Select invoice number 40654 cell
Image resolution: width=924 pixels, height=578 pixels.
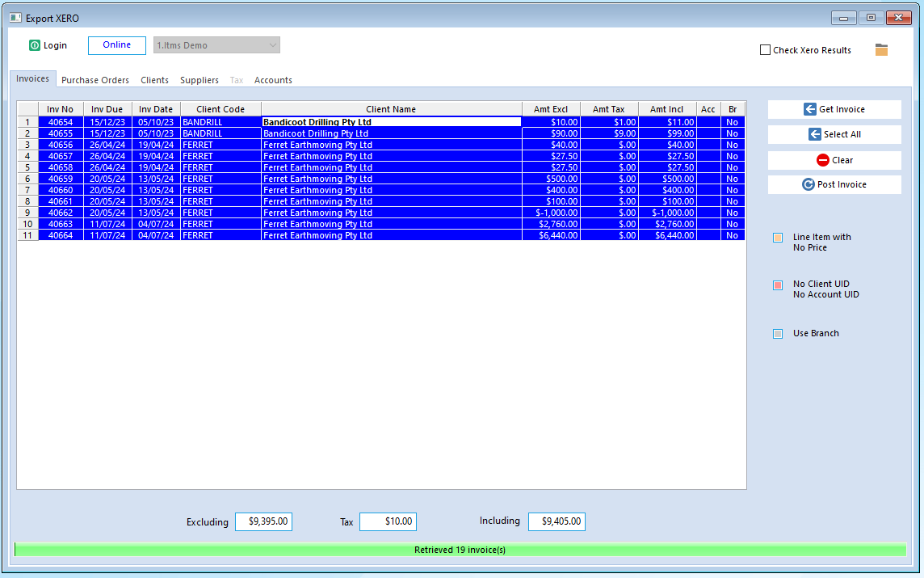coord(61,122)
